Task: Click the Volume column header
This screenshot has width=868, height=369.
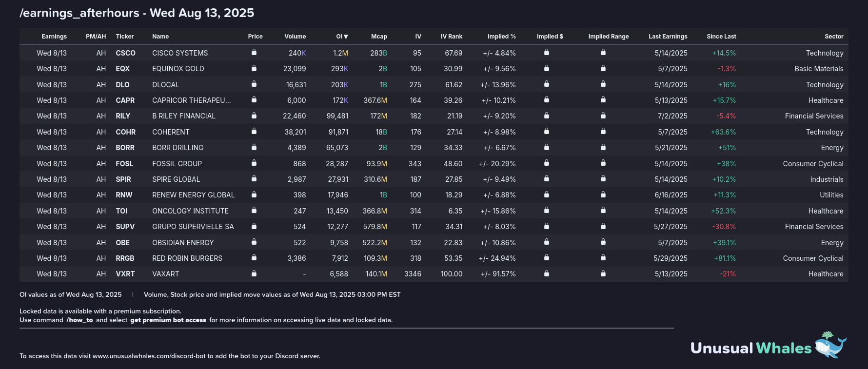Action: tap(295, 37)
